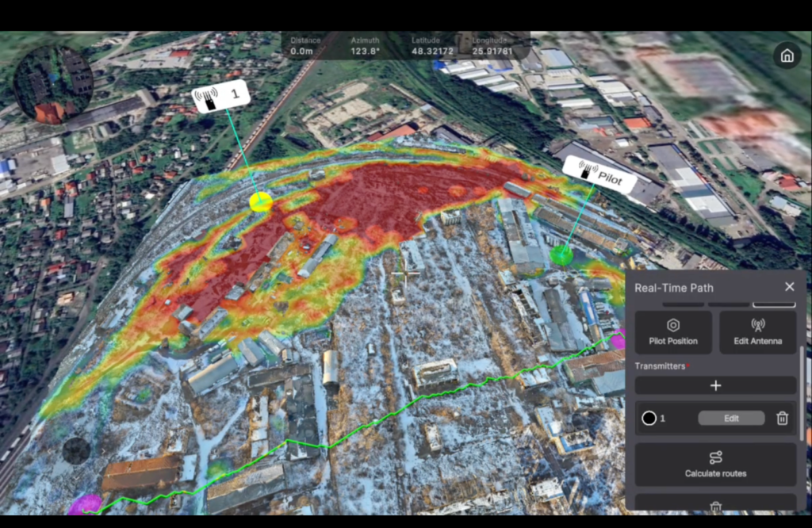
Task: Click the home icon button
Action: 787,55
